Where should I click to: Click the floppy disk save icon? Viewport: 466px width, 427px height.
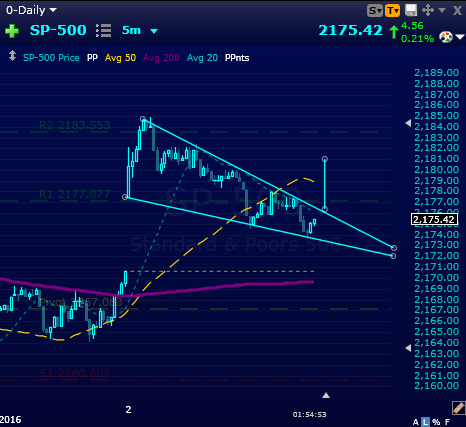(411, 10)
